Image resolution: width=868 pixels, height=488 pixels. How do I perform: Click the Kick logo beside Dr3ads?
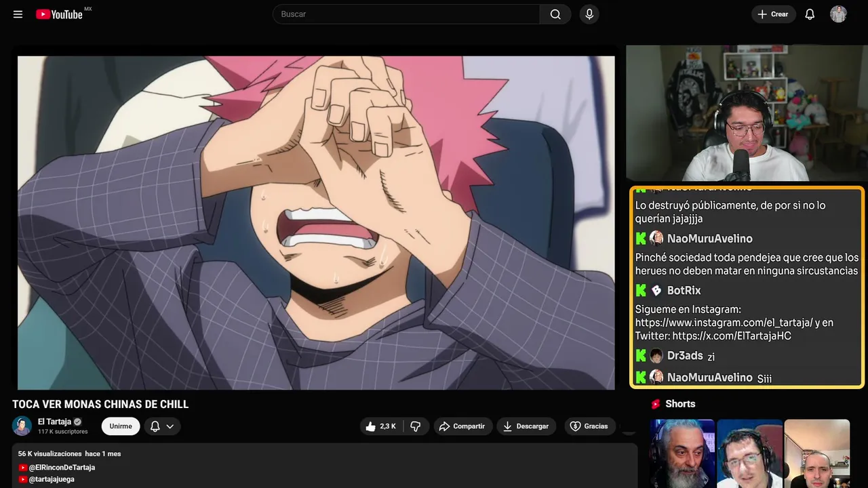coord(641,356)
